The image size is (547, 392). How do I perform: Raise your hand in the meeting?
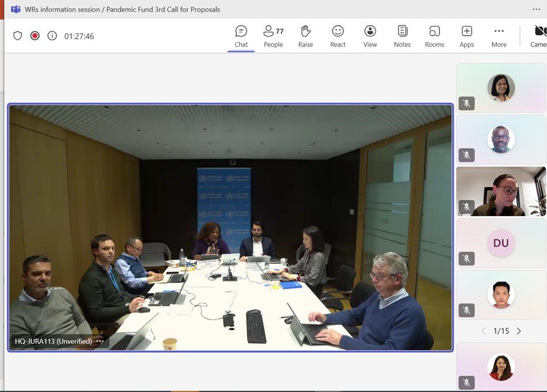[305, 36]
